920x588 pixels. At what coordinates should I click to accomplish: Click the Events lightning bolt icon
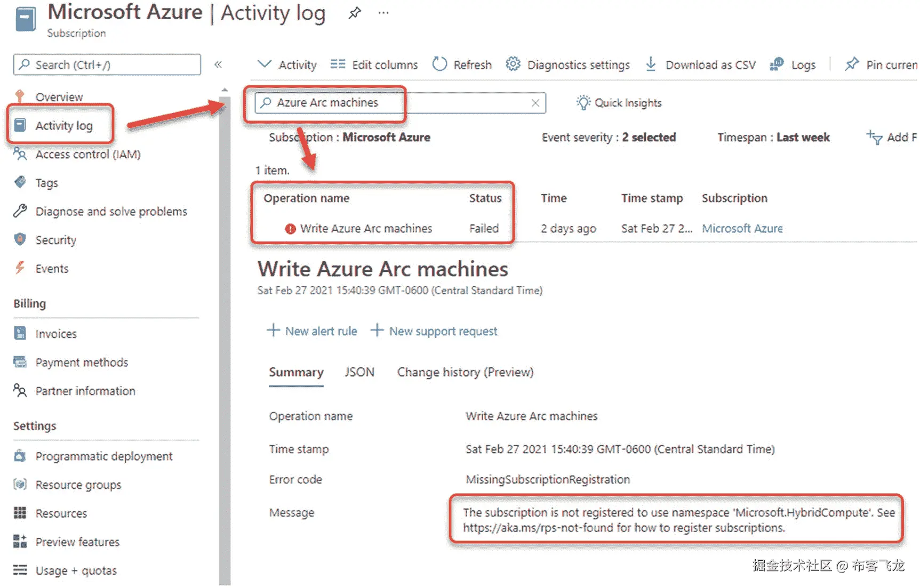coord(20,268)
